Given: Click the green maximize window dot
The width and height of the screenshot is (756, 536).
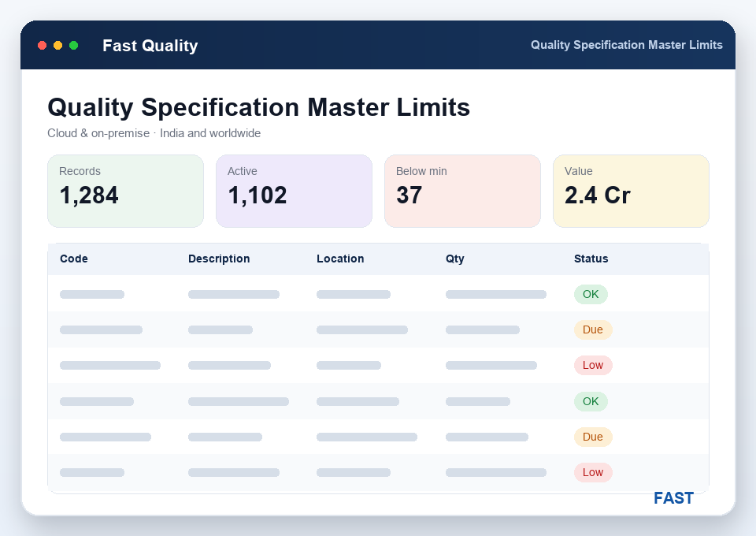Looking at the screenshot, I should coord(74,46).
